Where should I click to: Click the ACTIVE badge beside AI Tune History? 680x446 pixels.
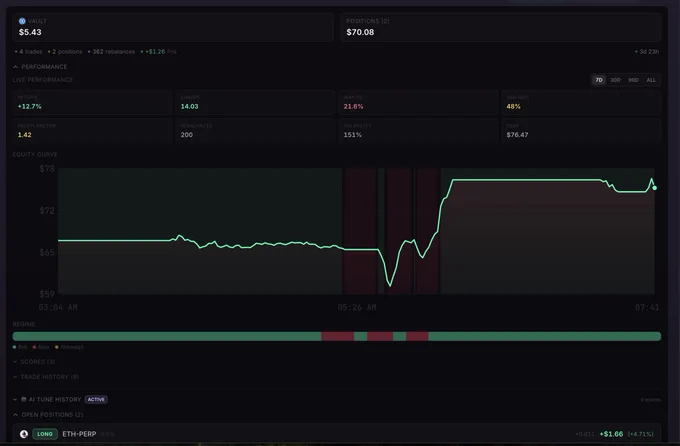tap(96, 399)
